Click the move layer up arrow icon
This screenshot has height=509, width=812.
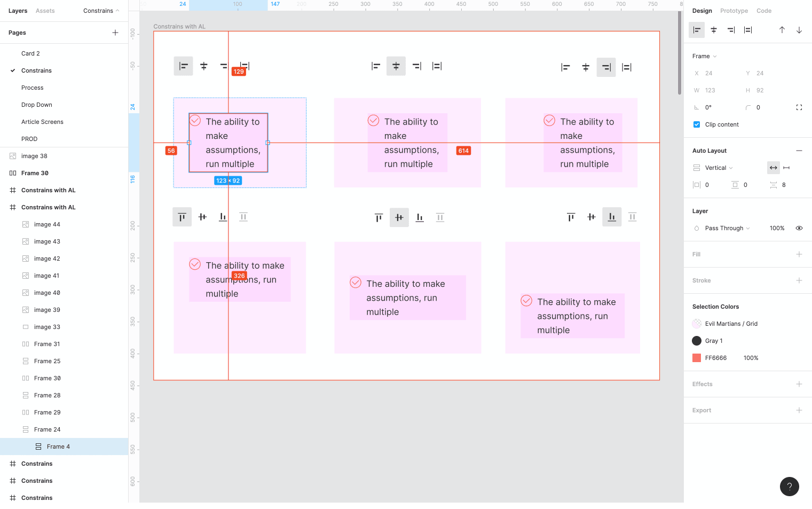tap(782, 30)
